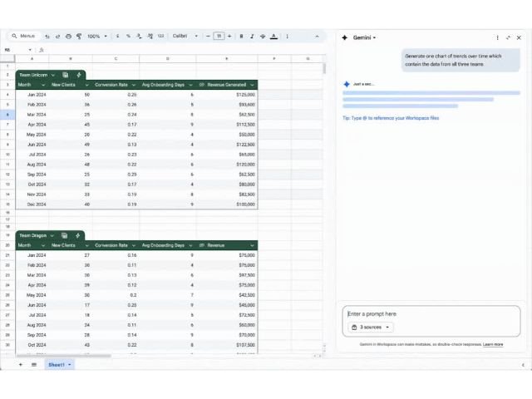Open Team Unicorn Month column dropdown
Viewport: 532px width, 399px height.
(x=43, y=85)
